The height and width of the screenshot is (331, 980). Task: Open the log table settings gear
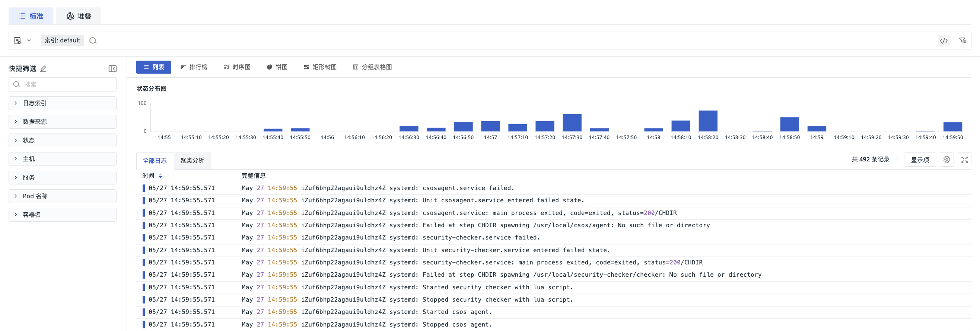(946, 160)
